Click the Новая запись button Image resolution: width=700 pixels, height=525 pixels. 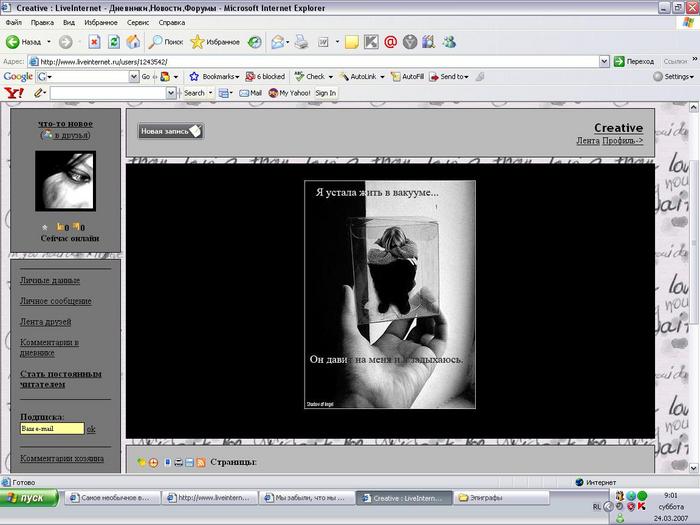coord(171,131)
